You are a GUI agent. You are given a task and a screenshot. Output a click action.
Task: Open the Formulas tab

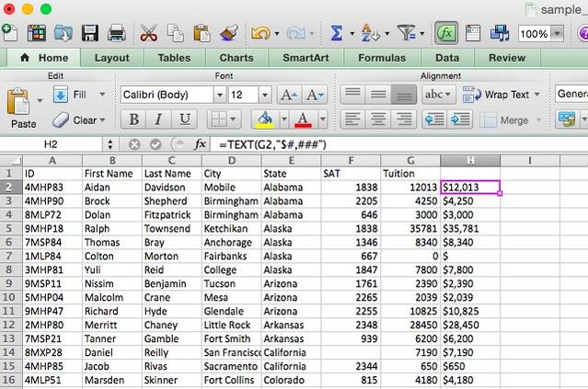(382, 58)
